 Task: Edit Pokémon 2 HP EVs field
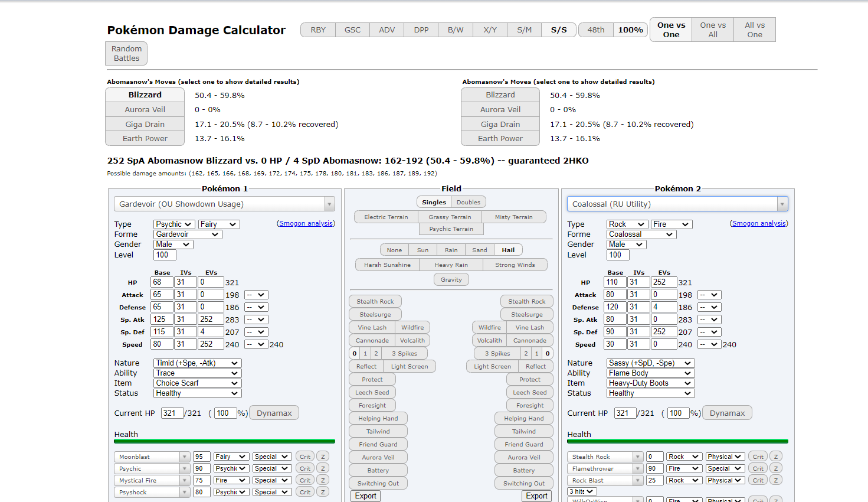click(x=664, y=282)
